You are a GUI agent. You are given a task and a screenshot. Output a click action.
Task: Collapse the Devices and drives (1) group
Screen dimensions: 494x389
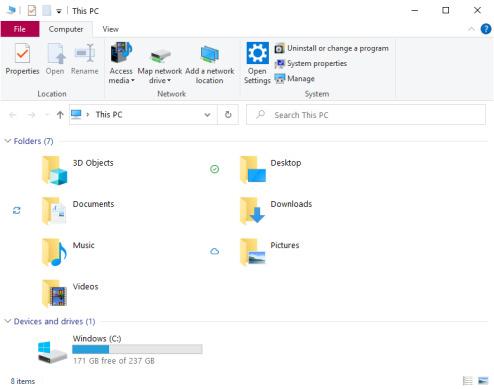pos(8,321)
